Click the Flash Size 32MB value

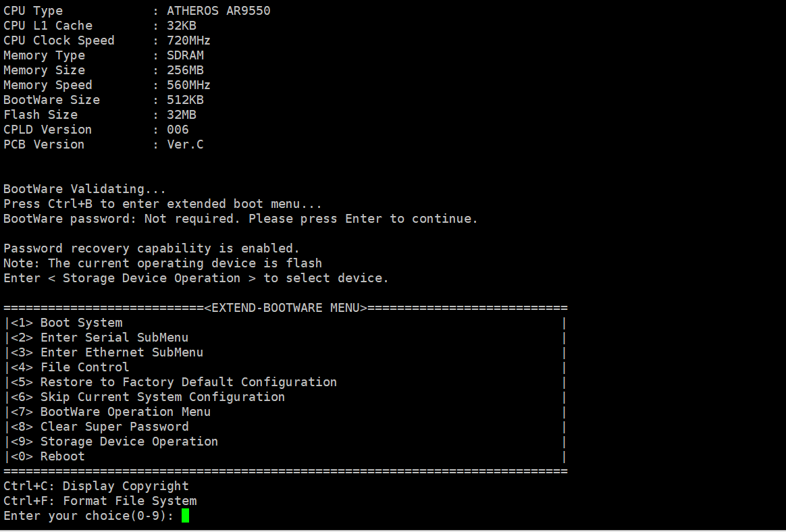pos(181,115)
